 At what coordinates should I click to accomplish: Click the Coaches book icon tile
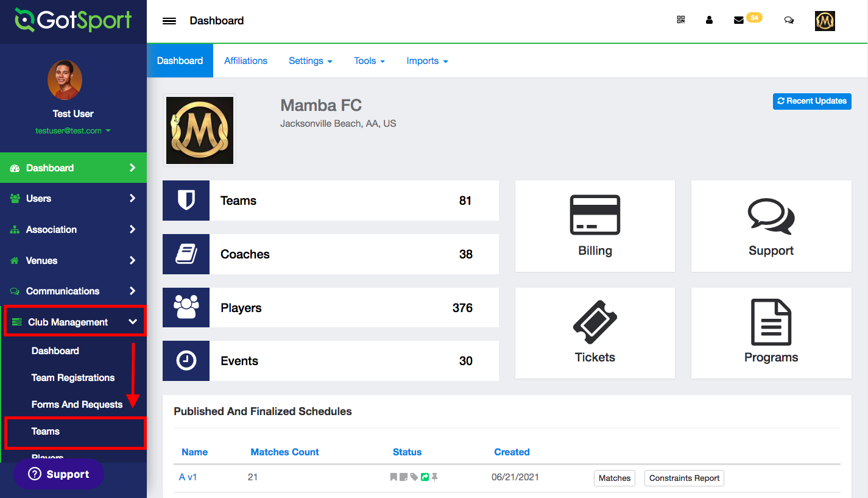(186, 254)
